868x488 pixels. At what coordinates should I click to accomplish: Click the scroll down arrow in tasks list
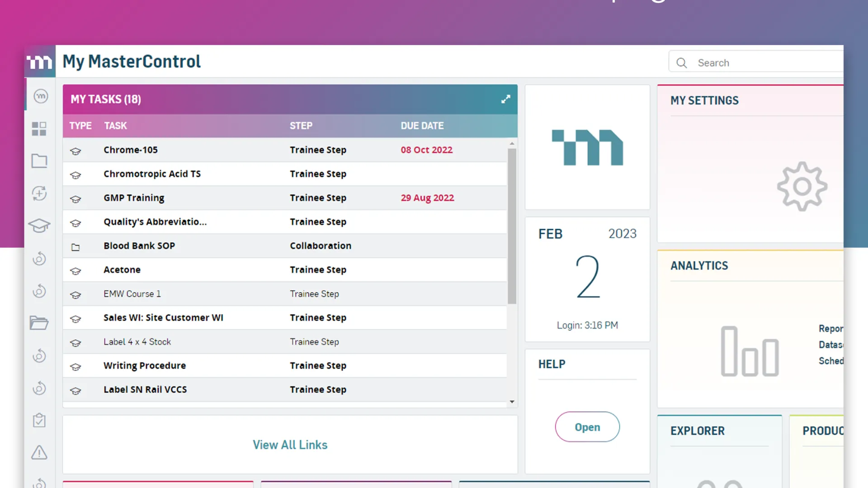coord(512,402)
